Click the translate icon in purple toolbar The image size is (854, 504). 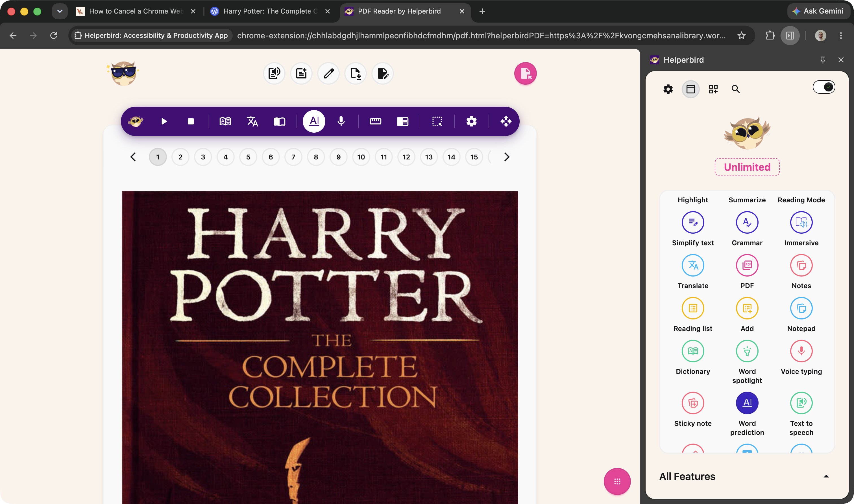pyautogui.click(x=252, y=121)
